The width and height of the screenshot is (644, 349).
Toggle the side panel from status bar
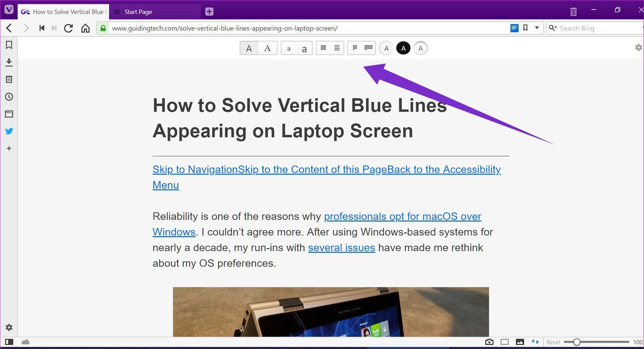[9, 342]
